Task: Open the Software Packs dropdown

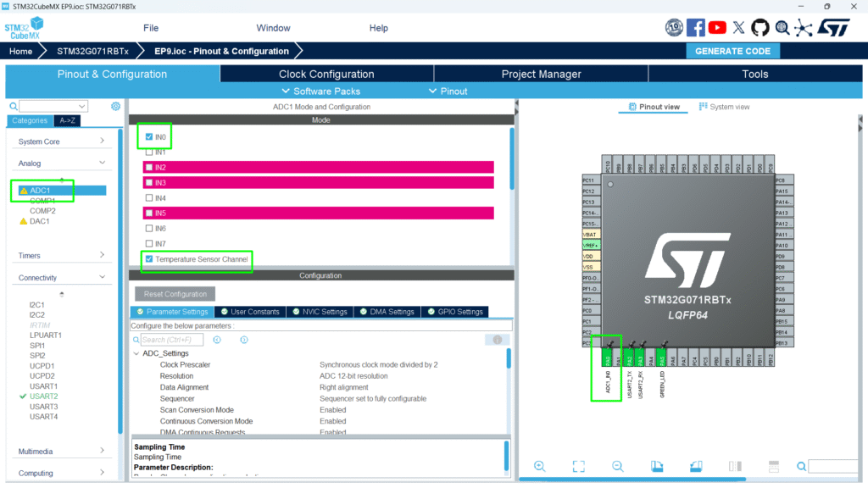Action: 320,91
